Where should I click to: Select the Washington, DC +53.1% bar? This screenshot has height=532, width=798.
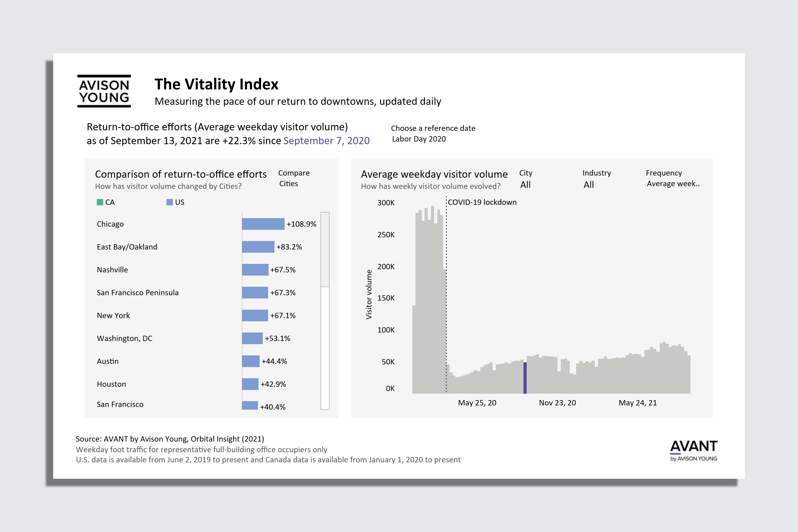252,338
